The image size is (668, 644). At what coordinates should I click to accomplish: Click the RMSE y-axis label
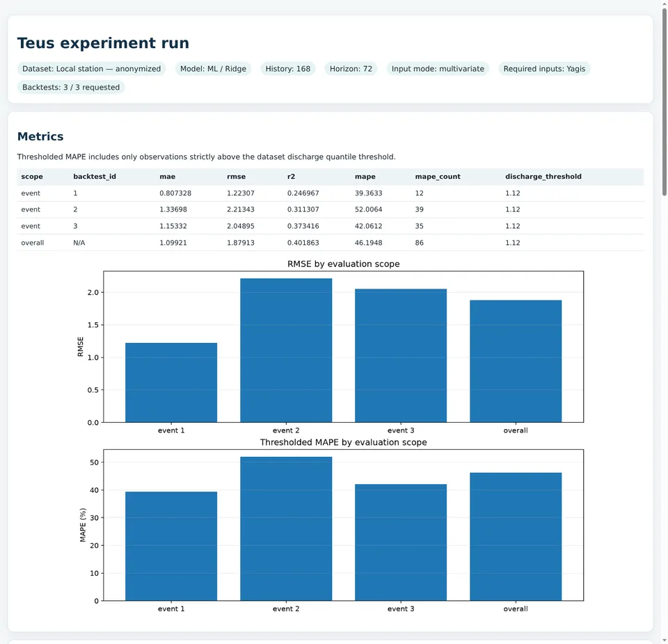(80, 347)
